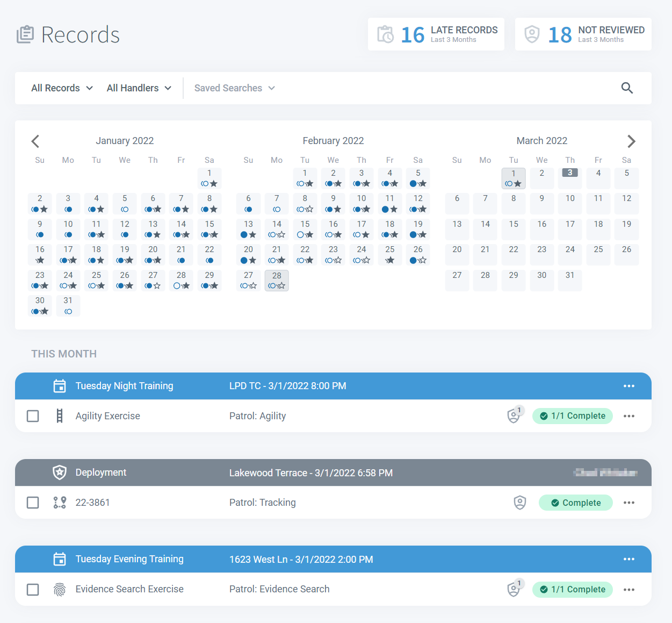The height and width of the screenshot is (623, 672).
Task: Click review shield badge on Evidence Search row
Action: (515, 588)
